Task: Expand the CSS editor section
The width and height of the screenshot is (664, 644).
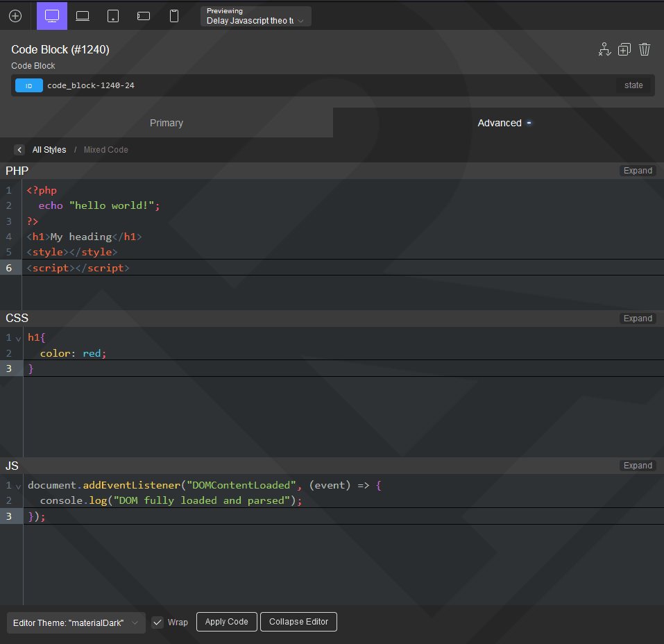Action: (638, 319)
